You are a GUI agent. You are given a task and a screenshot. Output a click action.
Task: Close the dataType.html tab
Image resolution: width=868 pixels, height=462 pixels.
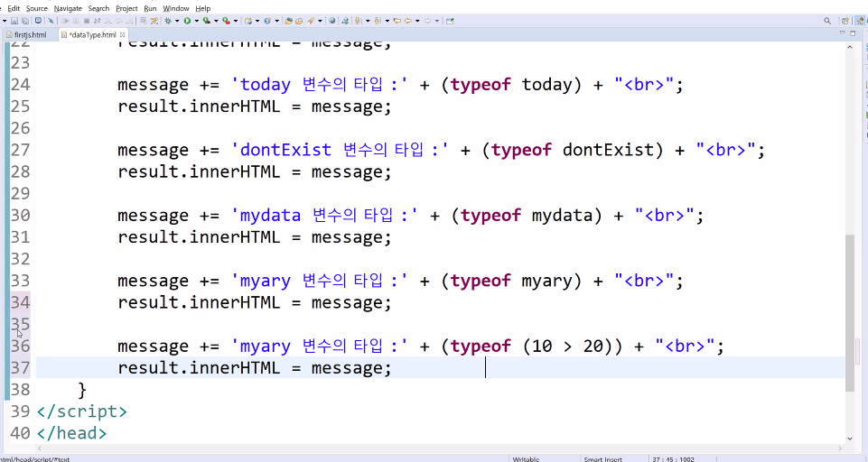pos(122,34)
